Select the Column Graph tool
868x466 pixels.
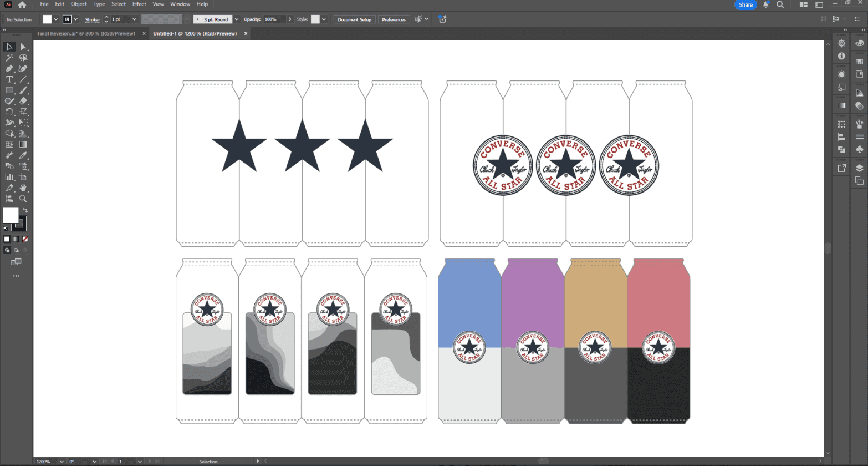click(9, 177)
